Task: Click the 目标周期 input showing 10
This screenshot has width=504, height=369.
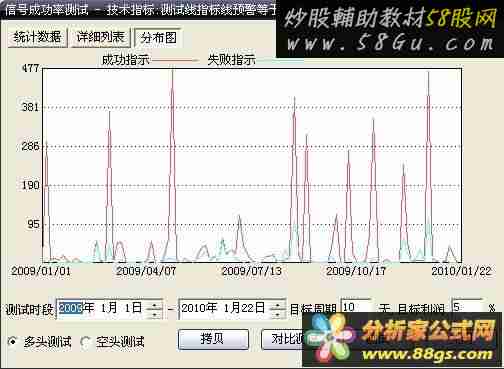Action: pos(356,307)
